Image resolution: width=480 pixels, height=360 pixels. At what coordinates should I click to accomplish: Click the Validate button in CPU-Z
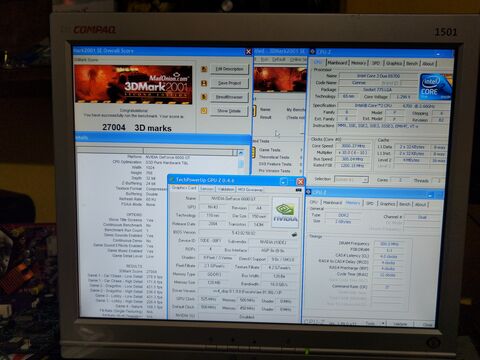coord(400,324)
